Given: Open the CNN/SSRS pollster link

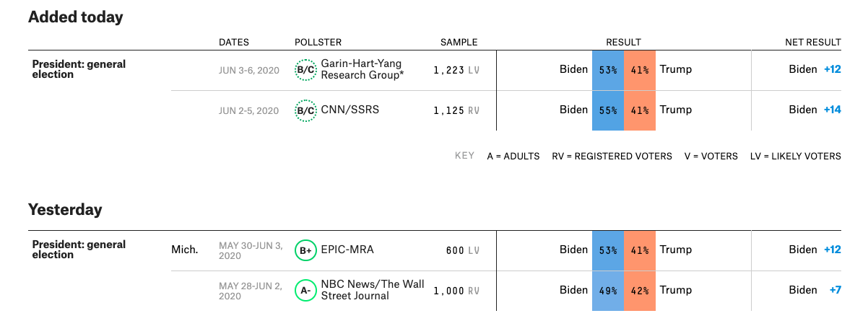Looking at the screenshot, I should [350, 110].
